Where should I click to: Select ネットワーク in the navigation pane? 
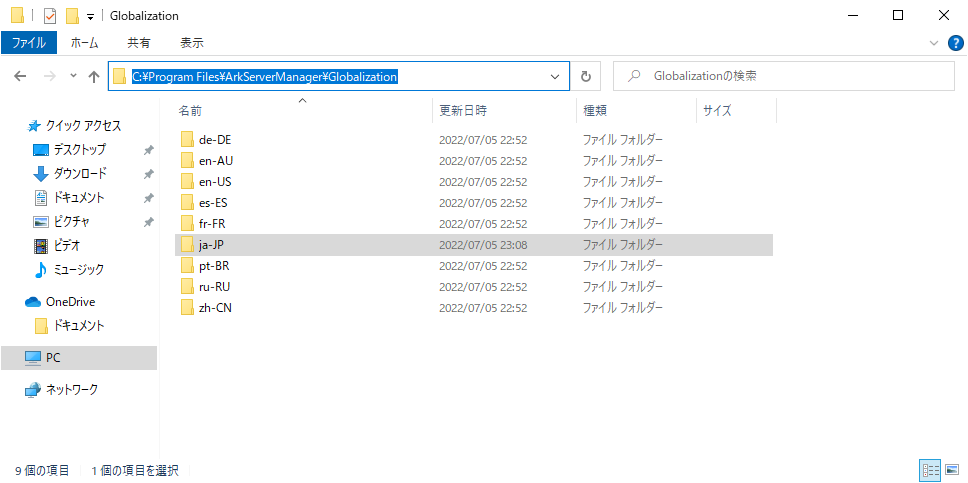click(x=72, y=390)
